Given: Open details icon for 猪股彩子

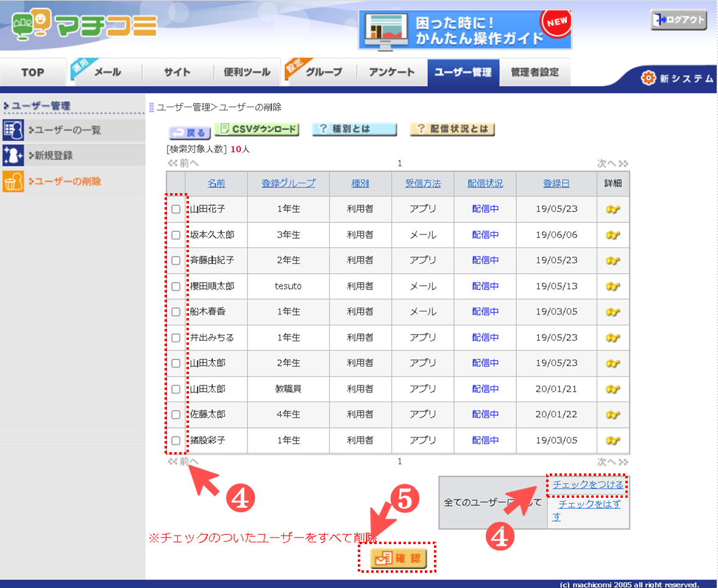Looking at the screenshot, I should pyautogui.click(x=613, y=440).
